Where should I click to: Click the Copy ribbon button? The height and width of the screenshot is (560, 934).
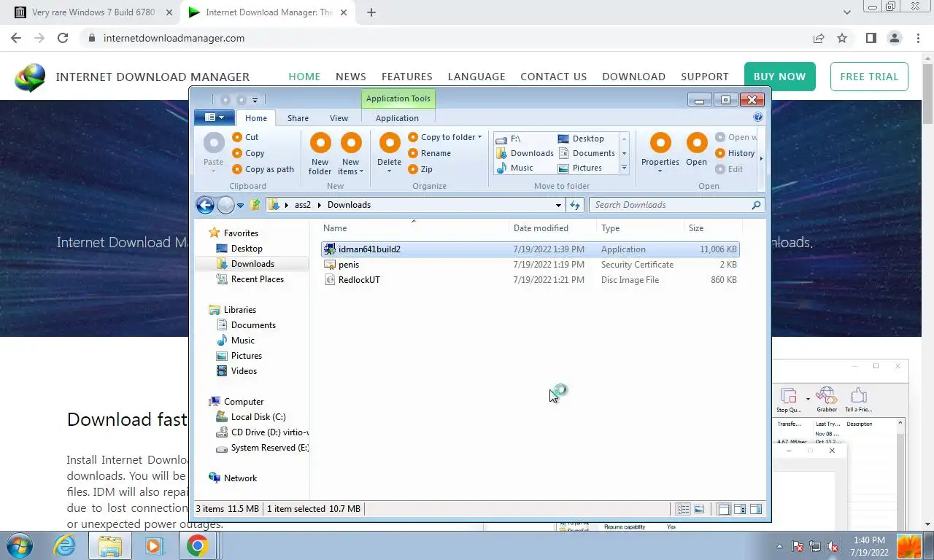[x=248, y=153]
